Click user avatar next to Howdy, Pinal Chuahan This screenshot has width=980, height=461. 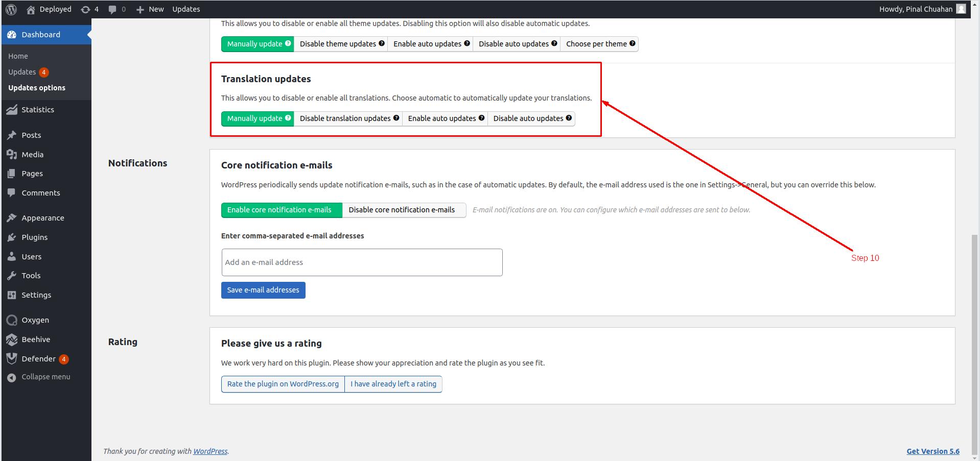(961, 9)
